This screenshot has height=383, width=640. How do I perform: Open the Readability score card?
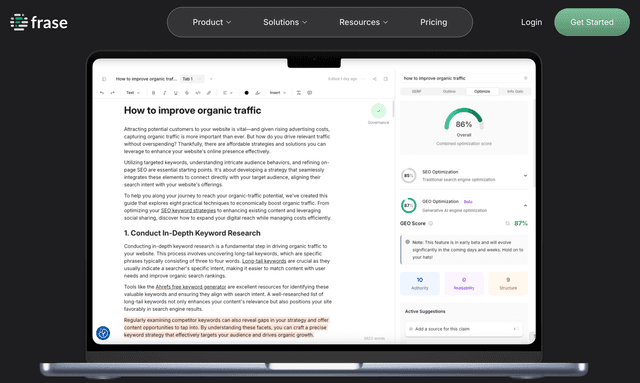point(464,283)
